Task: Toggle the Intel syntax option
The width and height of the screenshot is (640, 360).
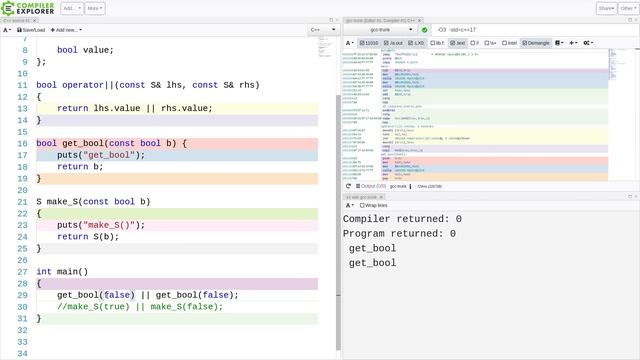Action: 509,43
